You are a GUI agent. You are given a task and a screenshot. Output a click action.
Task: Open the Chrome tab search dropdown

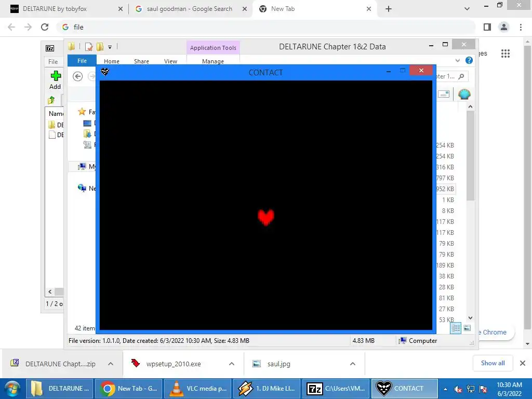click(467, 9)
